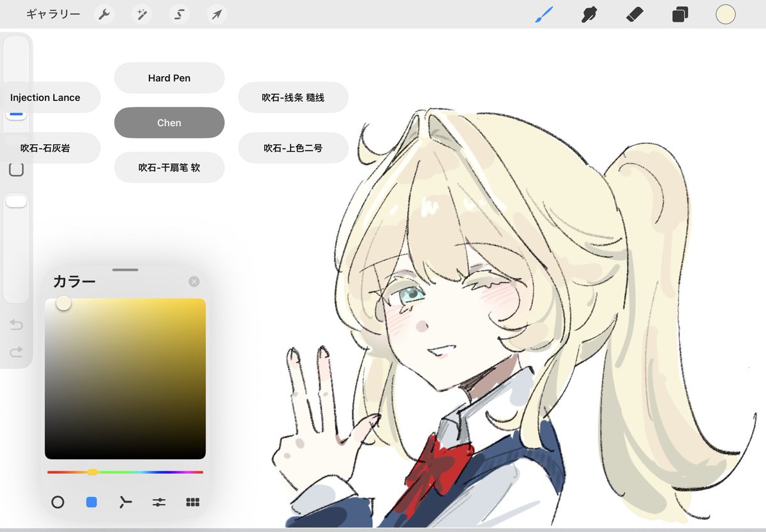
Task: Open the Actions wrench menu
Action: (x=104, y=14)
